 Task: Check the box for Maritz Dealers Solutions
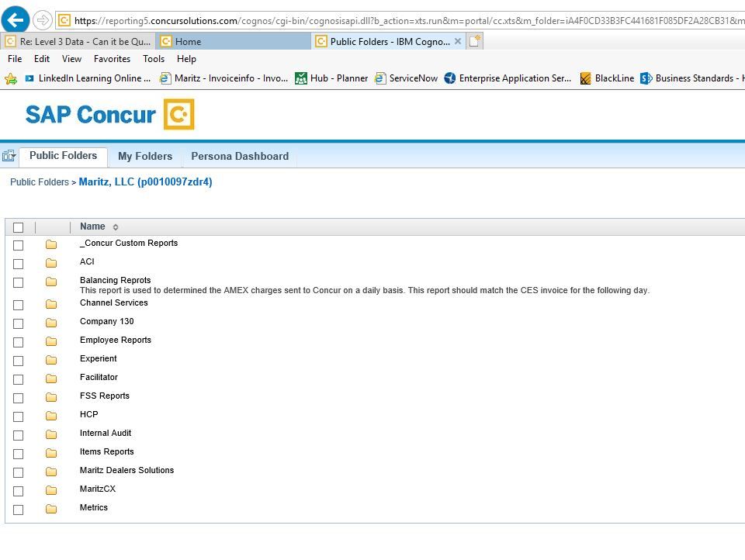click(x=18, y=472)
